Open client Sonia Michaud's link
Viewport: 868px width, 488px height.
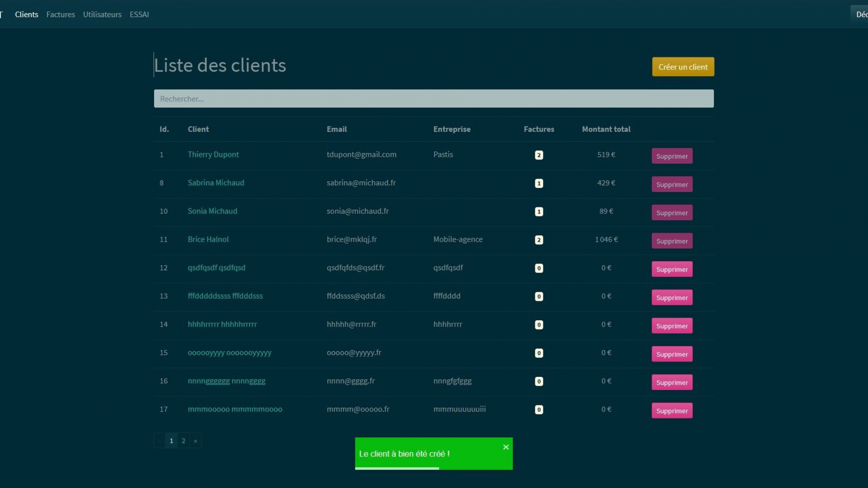click(x=212, y=211)
